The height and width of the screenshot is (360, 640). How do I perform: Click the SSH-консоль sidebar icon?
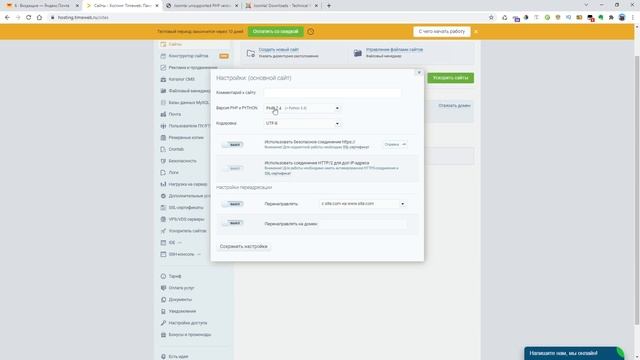163,254
